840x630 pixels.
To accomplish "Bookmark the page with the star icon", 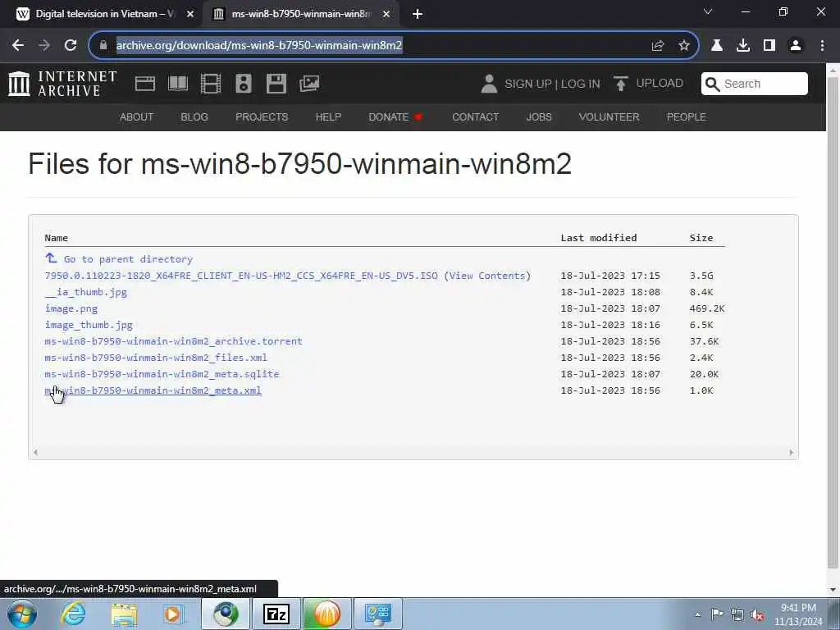I will pyautogui.click(x=683, y=46).
